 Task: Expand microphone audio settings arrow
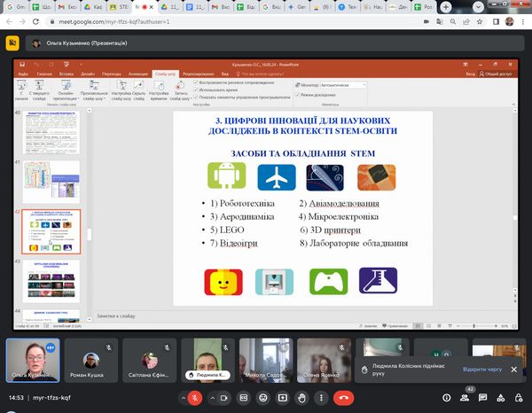(182, 399)
